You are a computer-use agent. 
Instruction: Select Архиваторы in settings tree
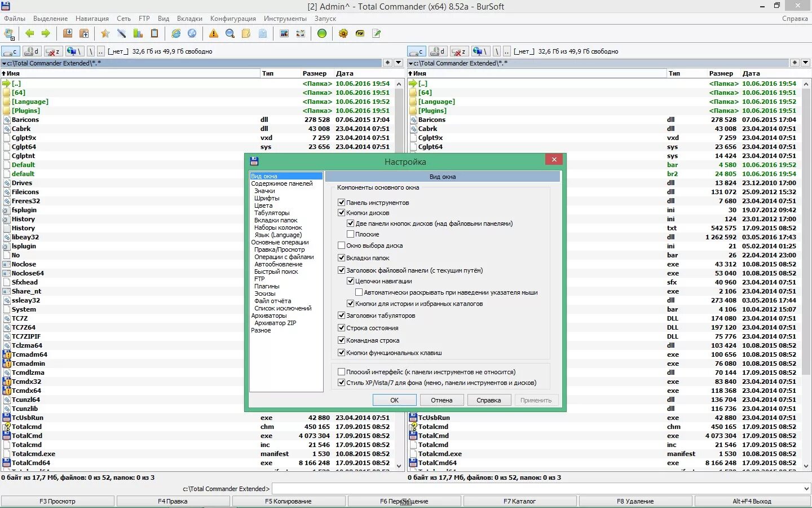point(269,316)
